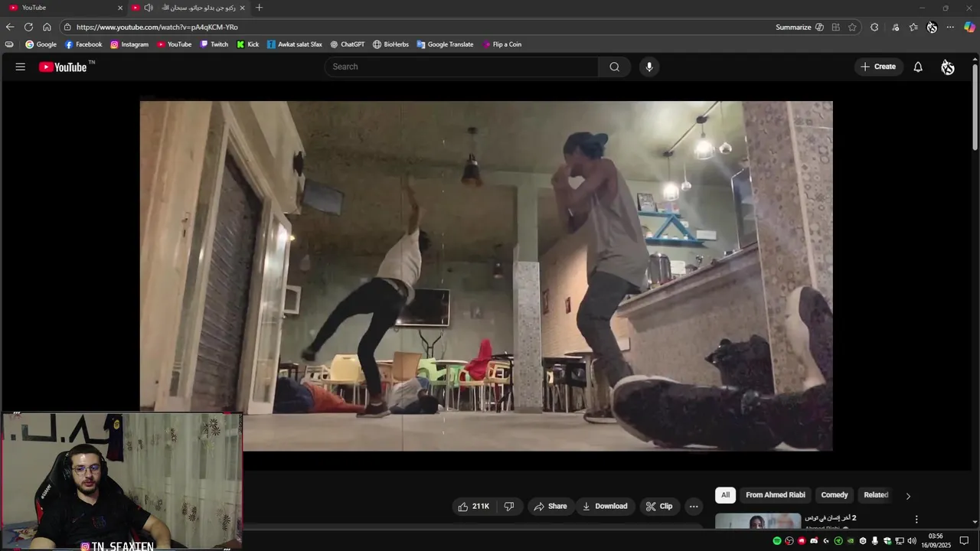
Task: Open the YouTube bookmark in favorites bar
Action: click(x=174, y=44)
